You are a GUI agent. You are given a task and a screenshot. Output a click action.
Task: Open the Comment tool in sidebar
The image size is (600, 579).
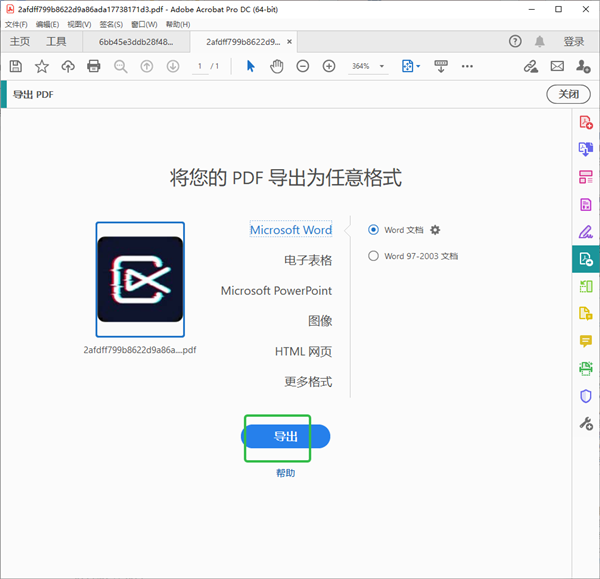tap(586, 341)
